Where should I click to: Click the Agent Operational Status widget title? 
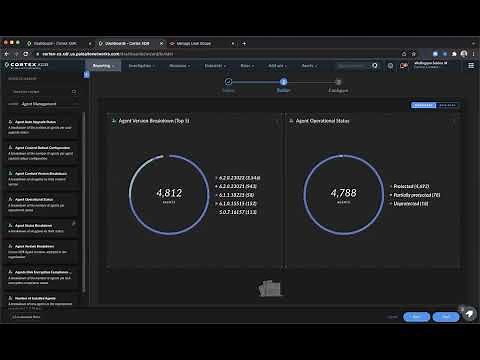point(323,121)
